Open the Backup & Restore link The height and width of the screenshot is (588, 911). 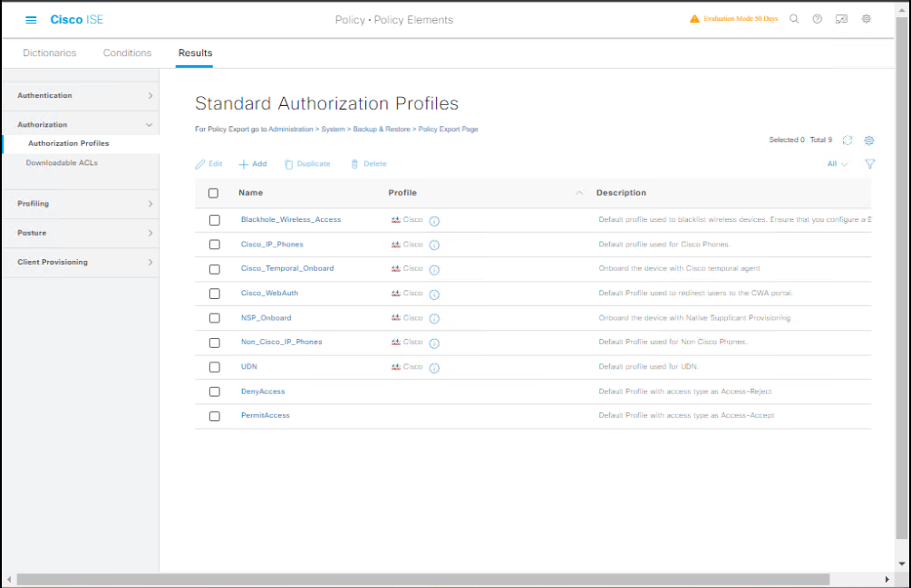(382, 130)
